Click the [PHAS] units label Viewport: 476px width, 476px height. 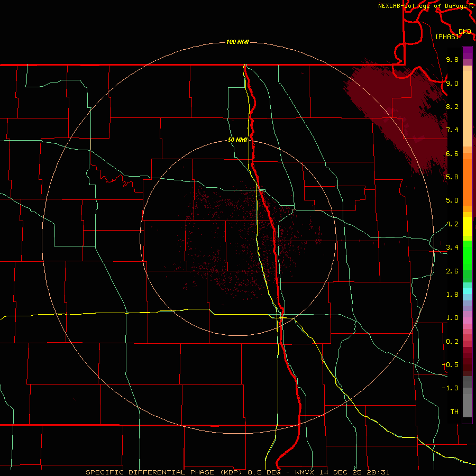pyautogui.click(x=447, y=36)
